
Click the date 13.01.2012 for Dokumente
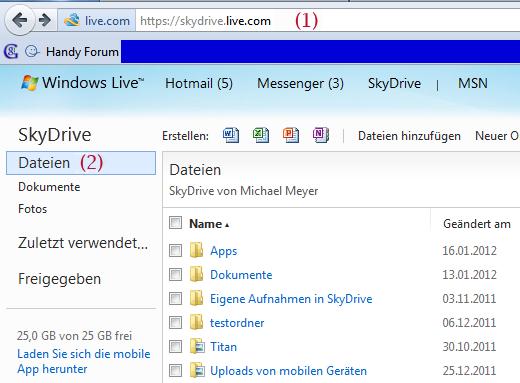coord(469,275)
